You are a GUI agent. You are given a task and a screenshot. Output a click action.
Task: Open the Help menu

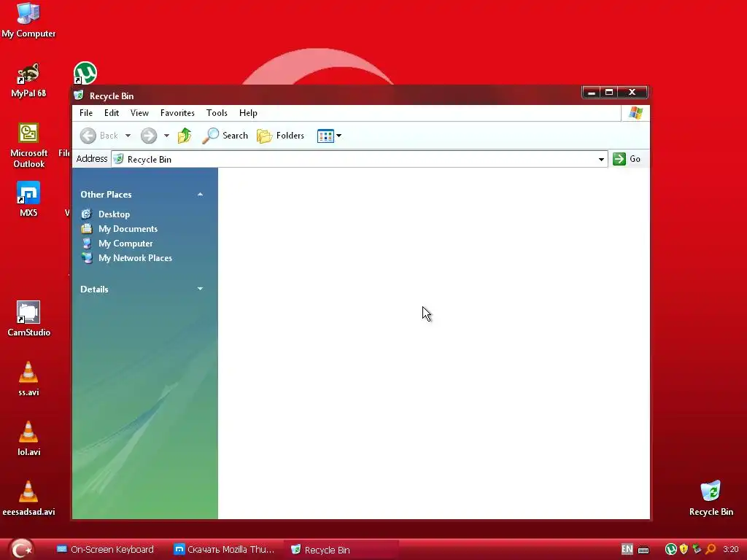tap(248, 113)
